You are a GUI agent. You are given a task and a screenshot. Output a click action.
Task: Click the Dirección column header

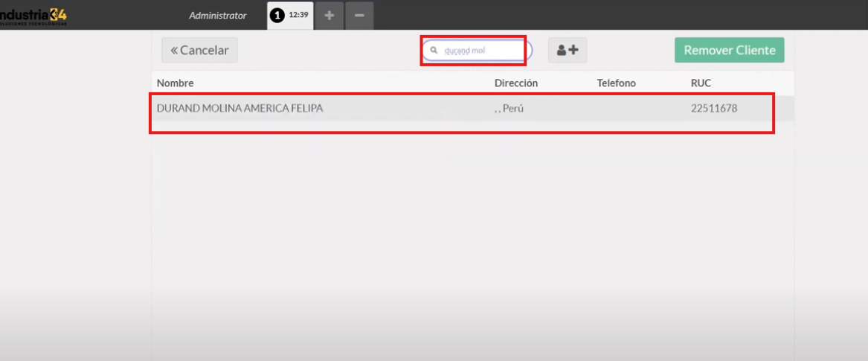click(x=515, y=83)
